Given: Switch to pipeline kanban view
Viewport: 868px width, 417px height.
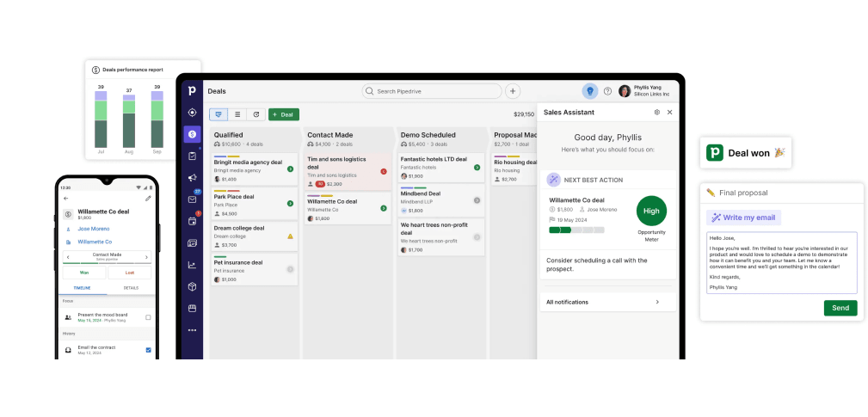Looking at the screenshot, I should pos(219,114).
